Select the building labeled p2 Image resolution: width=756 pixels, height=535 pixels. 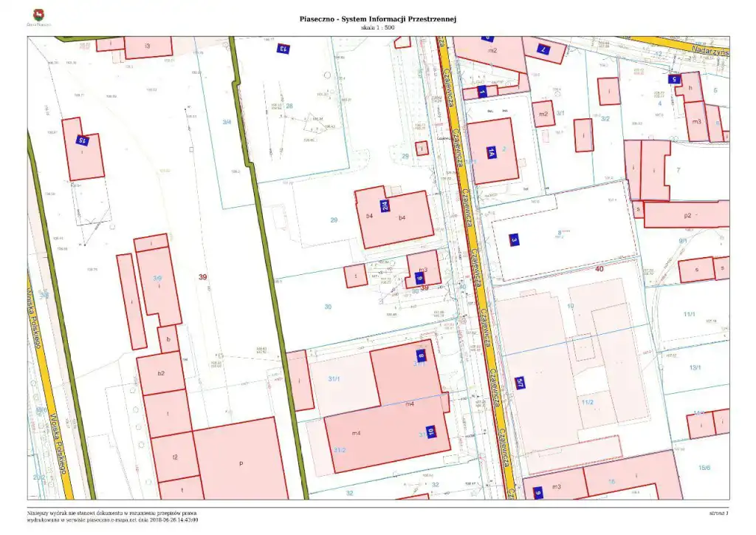click(x=687, y=214)
